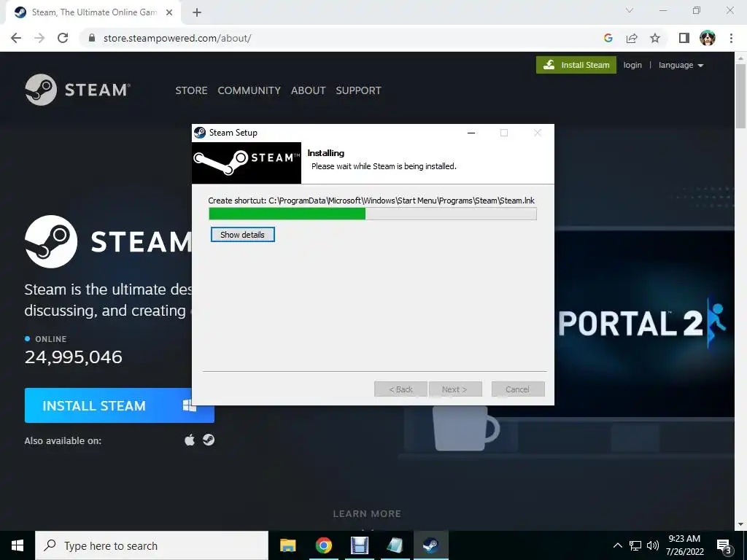Click the Steam logo in the site header

tap(77, 90)
